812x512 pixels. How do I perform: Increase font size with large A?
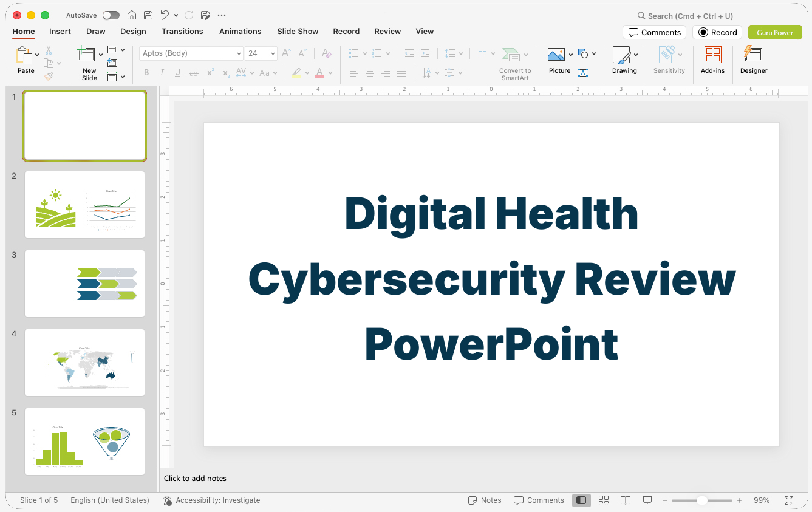287,53
